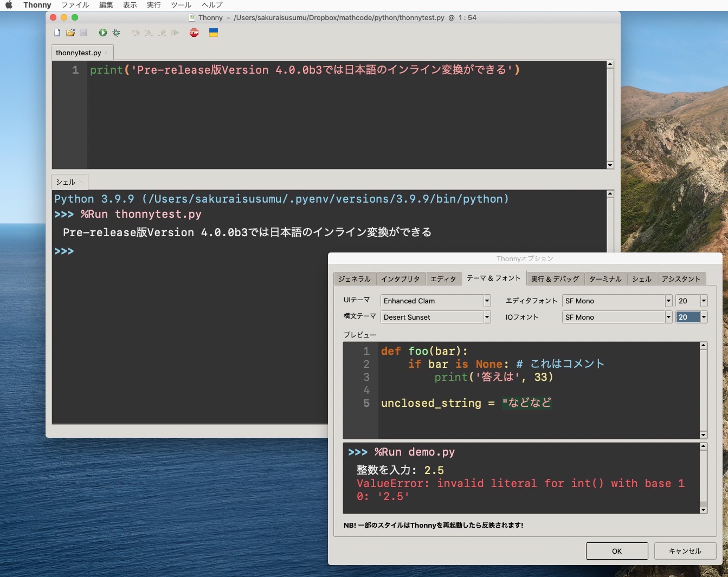Open the ツール menu
This screenshot has width=728, height=577.
(x=181, y=5)
